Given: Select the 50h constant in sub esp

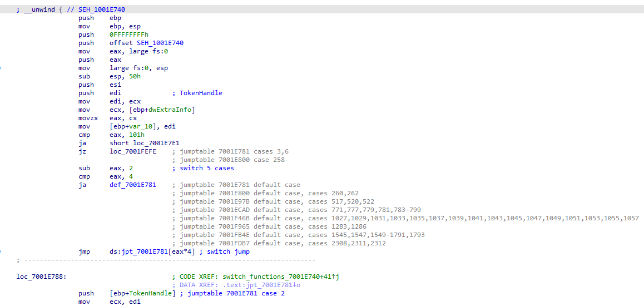Looking at the screenshot, I should click(136, 76).
